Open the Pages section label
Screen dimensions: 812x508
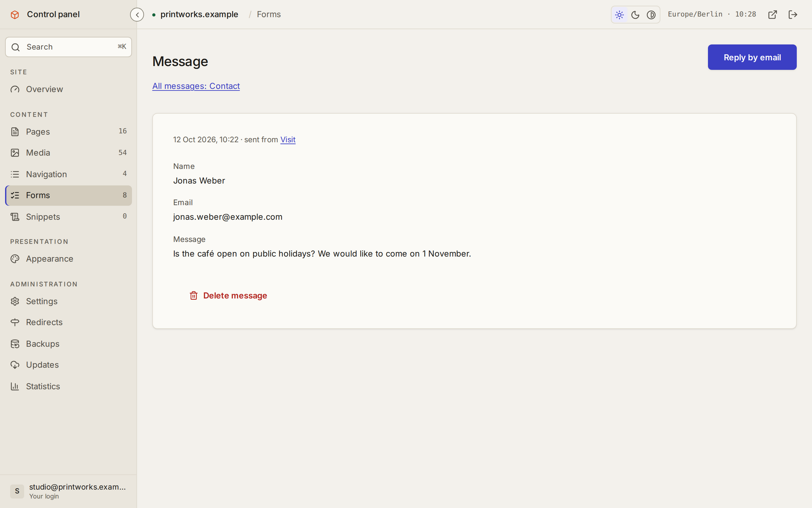click(38, 131)
